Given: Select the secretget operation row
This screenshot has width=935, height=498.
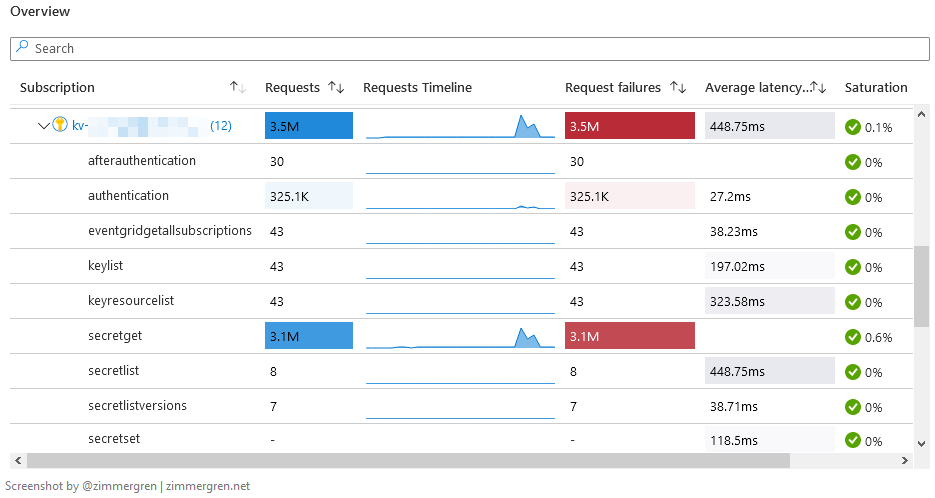Looking at the screenshot, I should (x=111, y=336).
